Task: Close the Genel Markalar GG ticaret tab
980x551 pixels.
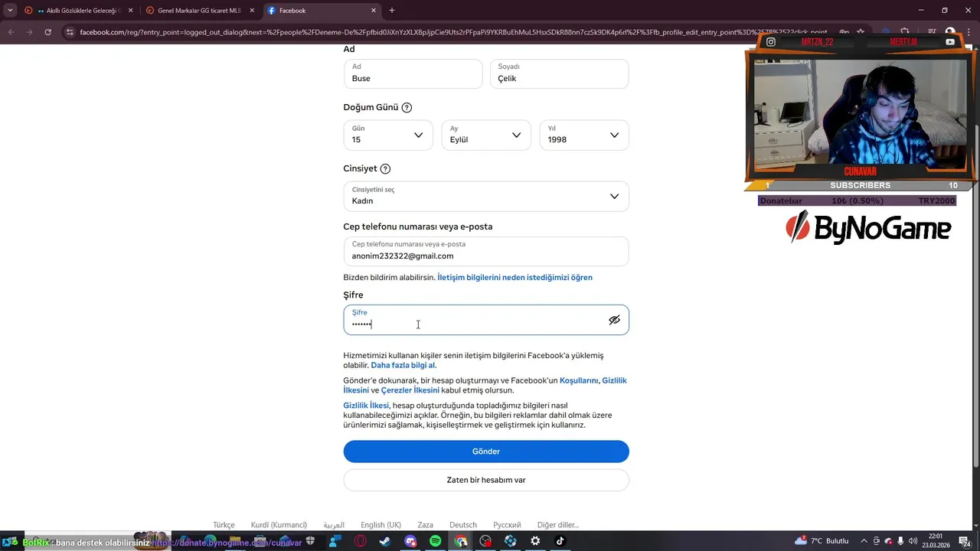Action: [252, 11]
